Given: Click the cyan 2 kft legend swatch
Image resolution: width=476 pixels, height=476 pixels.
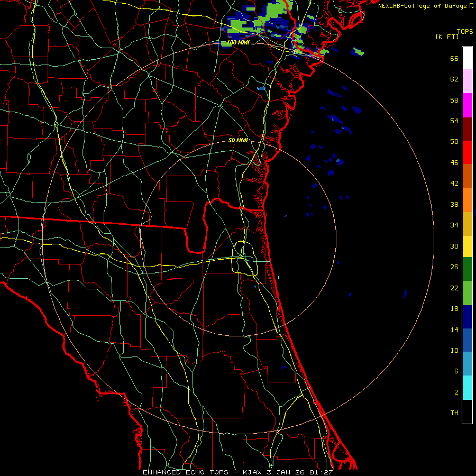Looking at the screenshot, I should coord(467,388).
